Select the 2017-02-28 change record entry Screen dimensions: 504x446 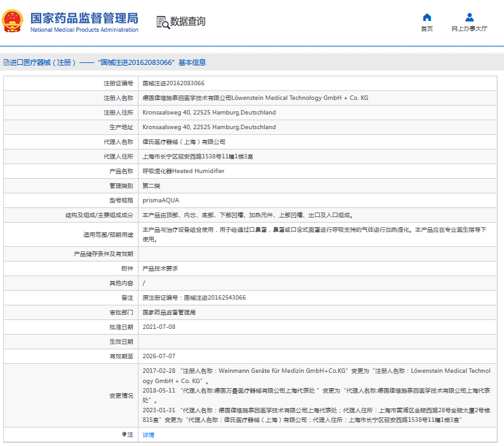pos(317,376)
